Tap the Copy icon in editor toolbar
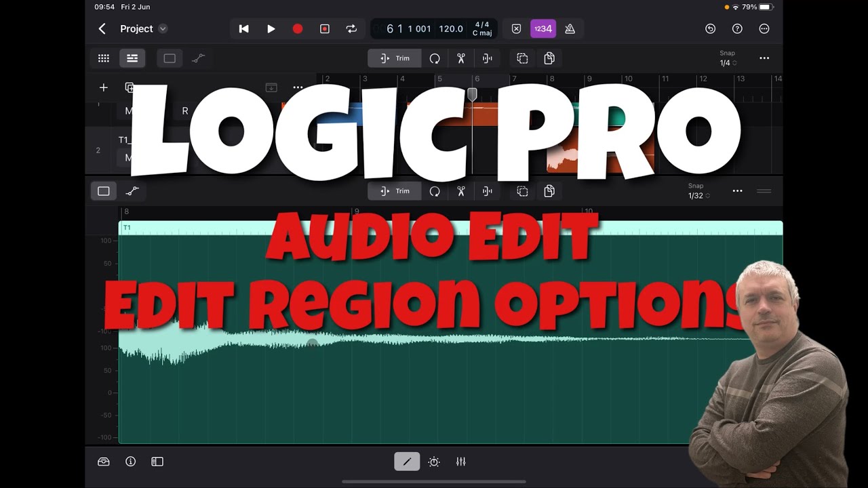The width and height of the screenshot is (868, 488). click(522, 191)
